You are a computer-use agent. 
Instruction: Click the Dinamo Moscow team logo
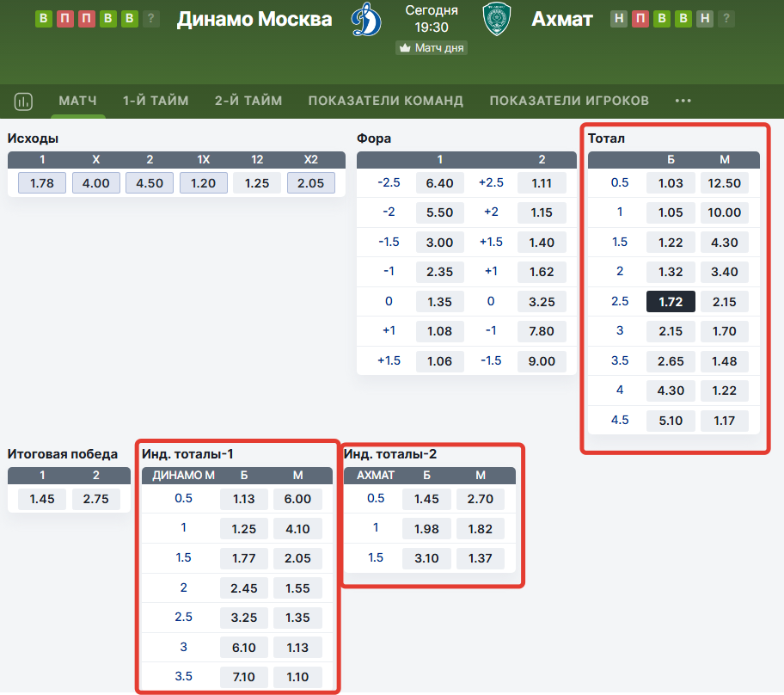coord(366,20)
